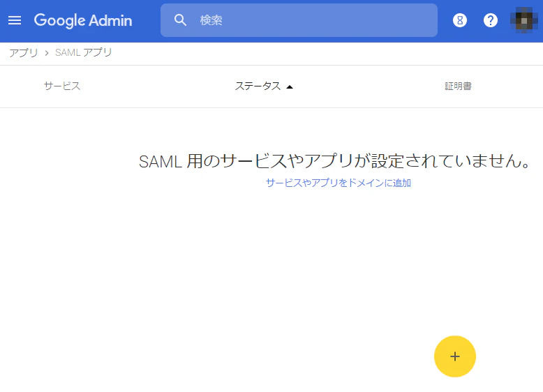This screenshot has width=543, height=392.
Task: Open the hourglass tasks icon
Action: click(460, 20)
